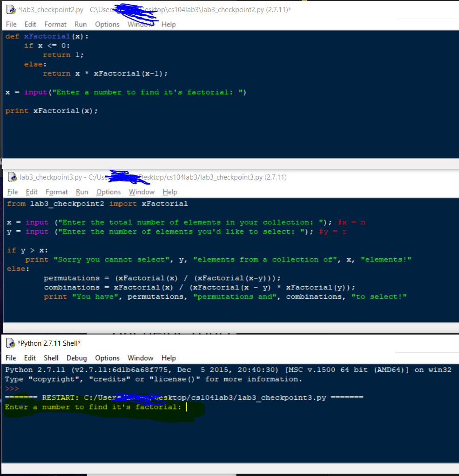The height and width of the screenshot is (476, 459).
Task: Open Help menu in lab3_checkpoint2.py window
Action: (x=169, y=24)
